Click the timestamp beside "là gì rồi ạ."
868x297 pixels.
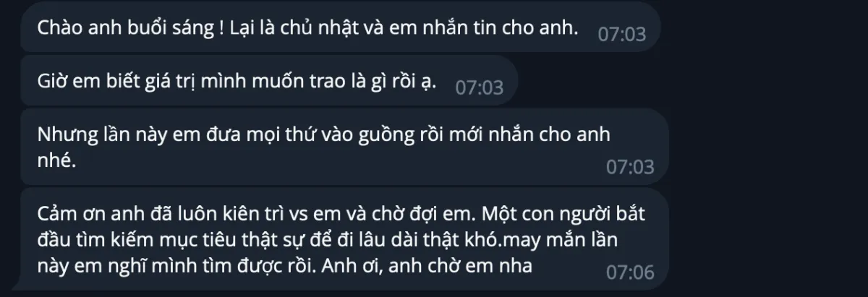(x=479, y=87)
